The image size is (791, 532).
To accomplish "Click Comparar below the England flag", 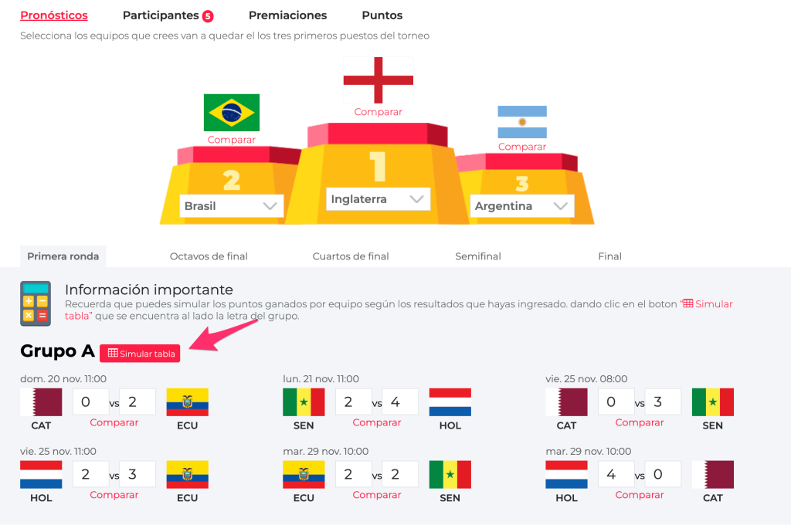I will coord(379,112).
